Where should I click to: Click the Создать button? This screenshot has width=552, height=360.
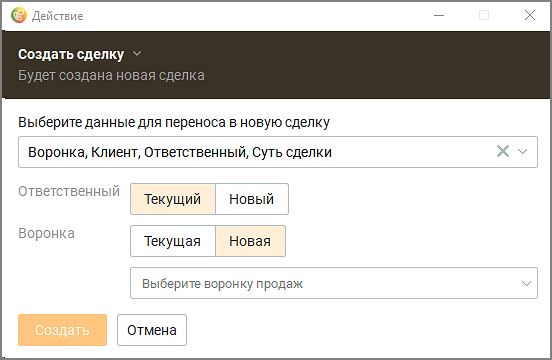point(62,330)
